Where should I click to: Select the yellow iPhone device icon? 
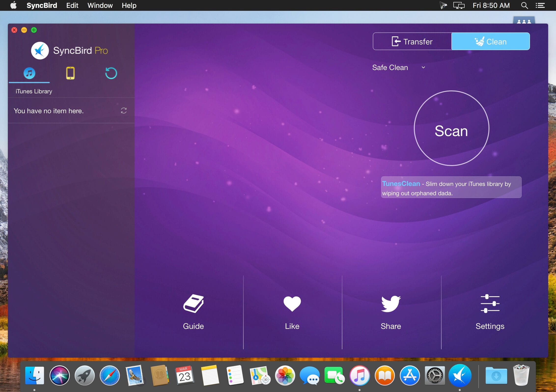point(70,73)
